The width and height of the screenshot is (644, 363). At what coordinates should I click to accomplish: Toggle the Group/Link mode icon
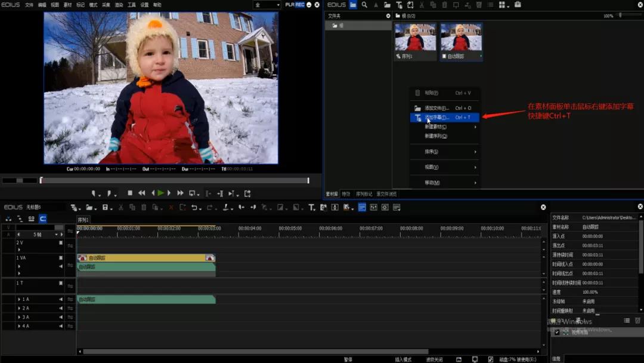[31, 219]
